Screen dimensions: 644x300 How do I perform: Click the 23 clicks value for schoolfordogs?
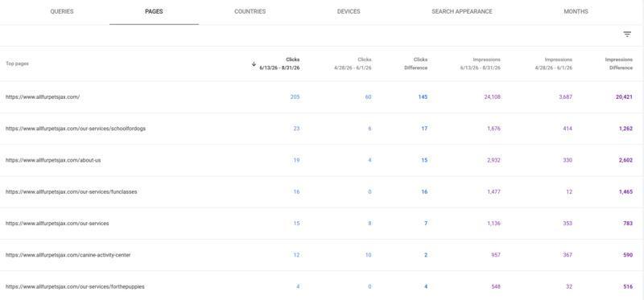[x=296, y=129]
